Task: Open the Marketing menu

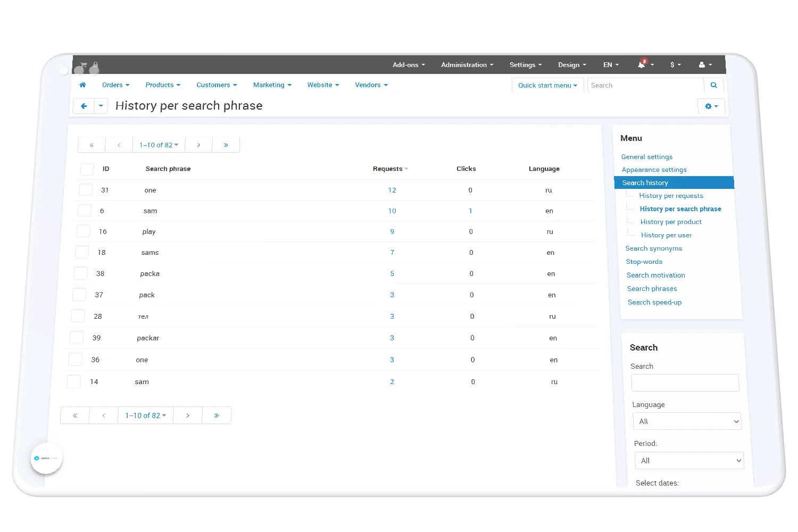Action: click(272, 85)
